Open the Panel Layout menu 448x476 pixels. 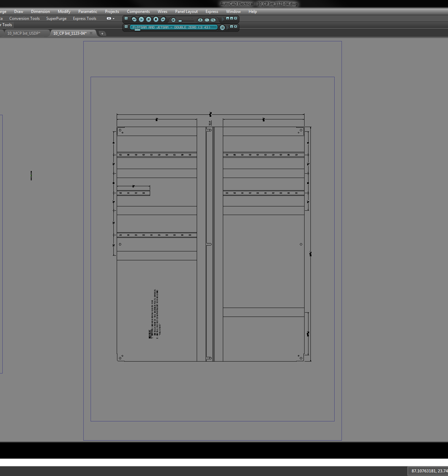pyautogui.click(x=186, y=12)
